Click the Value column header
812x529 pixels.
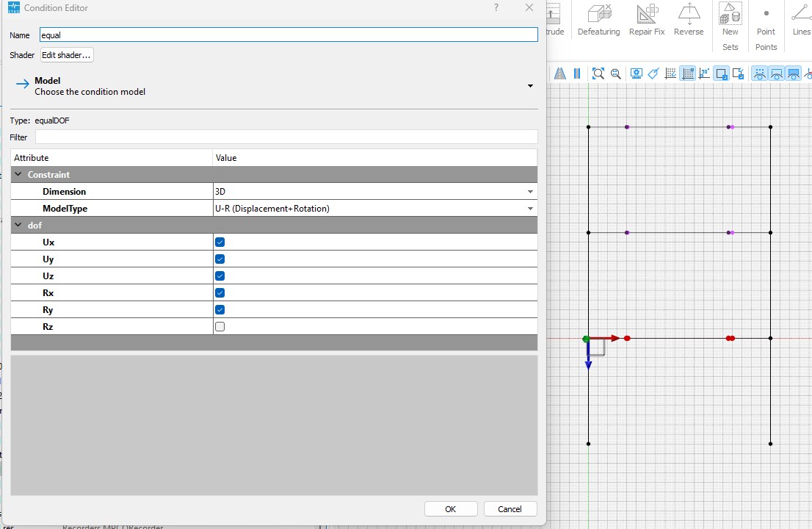click(x=375, y=157)
